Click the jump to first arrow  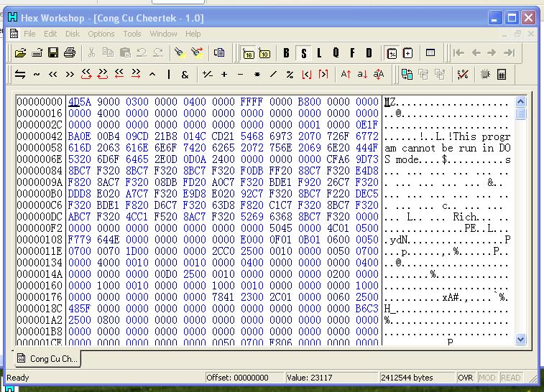pos(458,52)
